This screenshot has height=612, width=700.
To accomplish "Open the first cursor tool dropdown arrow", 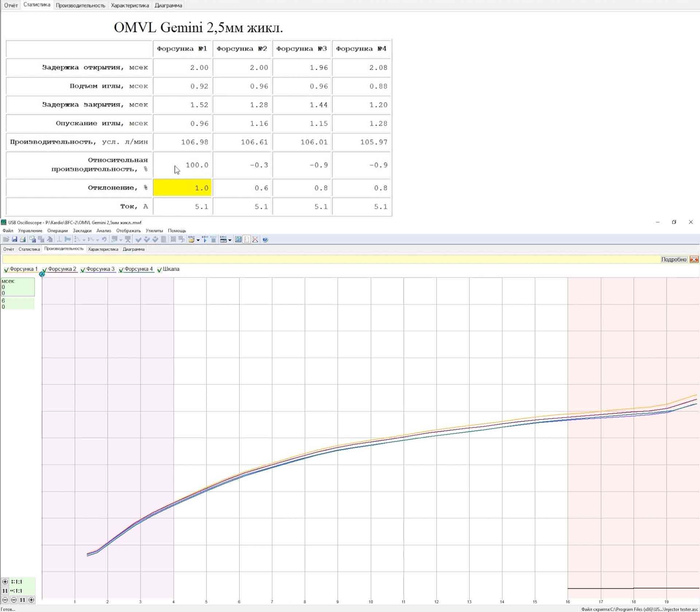I will click(84, 240).
